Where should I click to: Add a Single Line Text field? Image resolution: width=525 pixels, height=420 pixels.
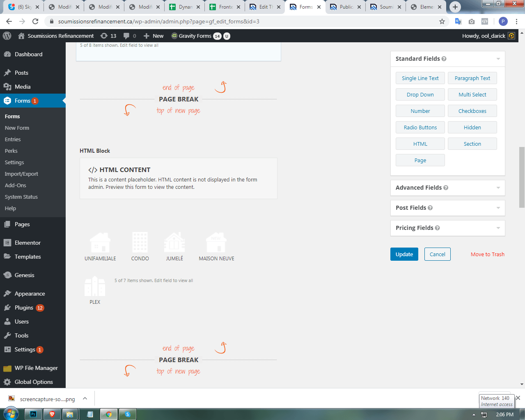pos(420,78)
